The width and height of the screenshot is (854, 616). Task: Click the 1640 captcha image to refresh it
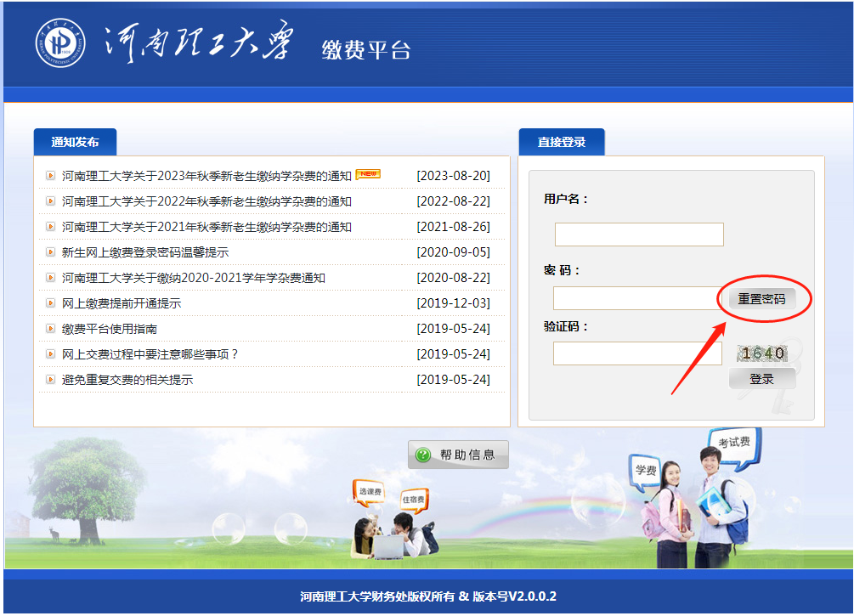tap(761, 349)
